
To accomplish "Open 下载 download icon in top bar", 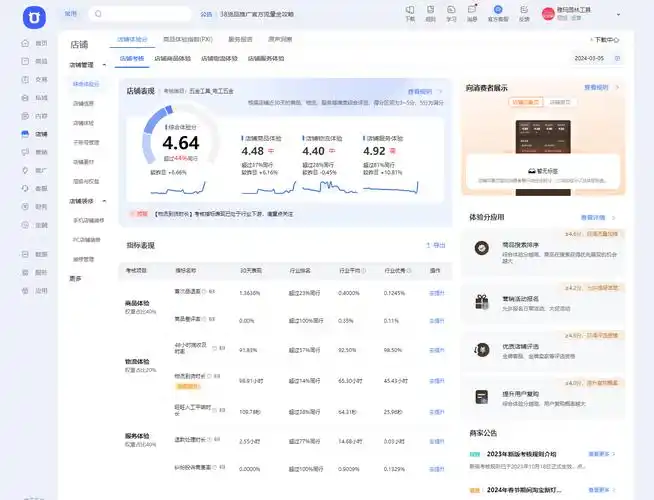I will (x=410, y=10).
